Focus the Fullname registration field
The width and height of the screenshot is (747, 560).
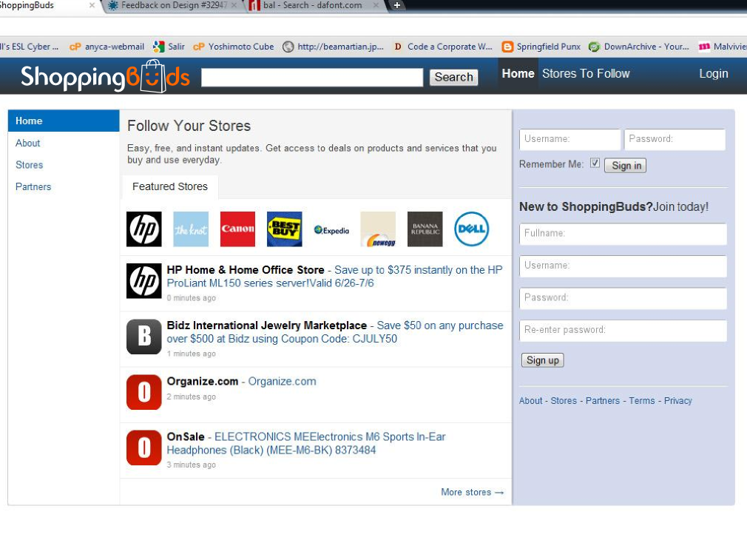[x=623, y=234]
